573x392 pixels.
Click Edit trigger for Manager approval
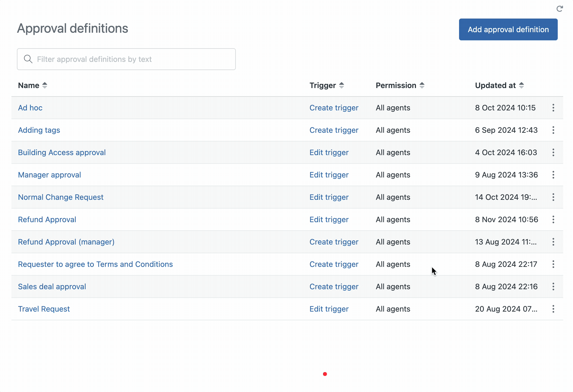pos(329,175)
